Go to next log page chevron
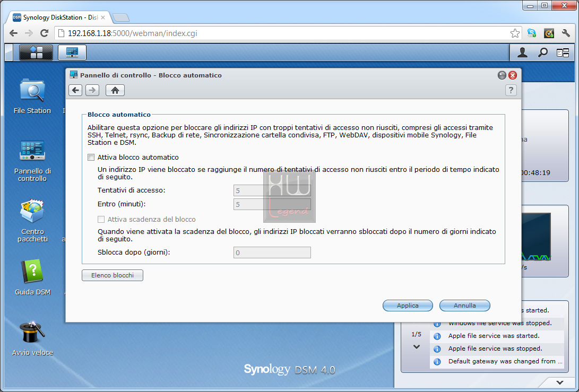Screen dimensions: 579x392 pyautogui.click(x=417, y=346)
